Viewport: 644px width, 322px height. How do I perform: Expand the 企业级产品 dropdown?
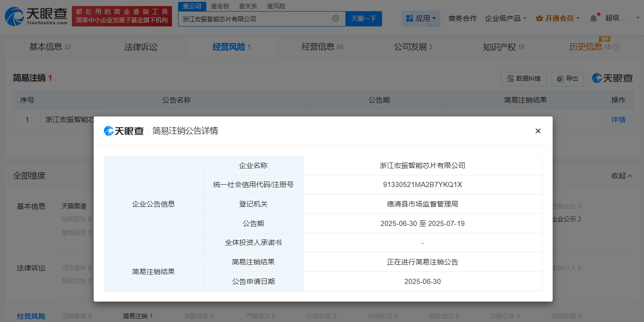506,19
